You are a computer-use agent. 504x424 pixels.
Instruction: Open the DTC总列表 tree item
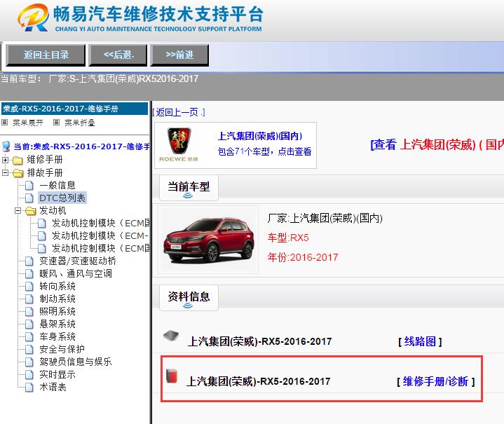point(62,198)
